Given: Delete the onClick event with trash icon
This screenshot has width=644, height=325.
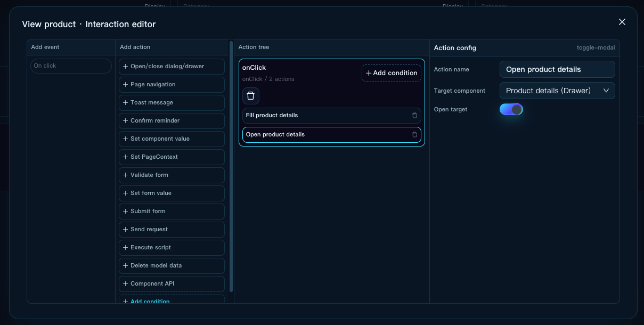Looking at the screenshot, I should point(251,96).
